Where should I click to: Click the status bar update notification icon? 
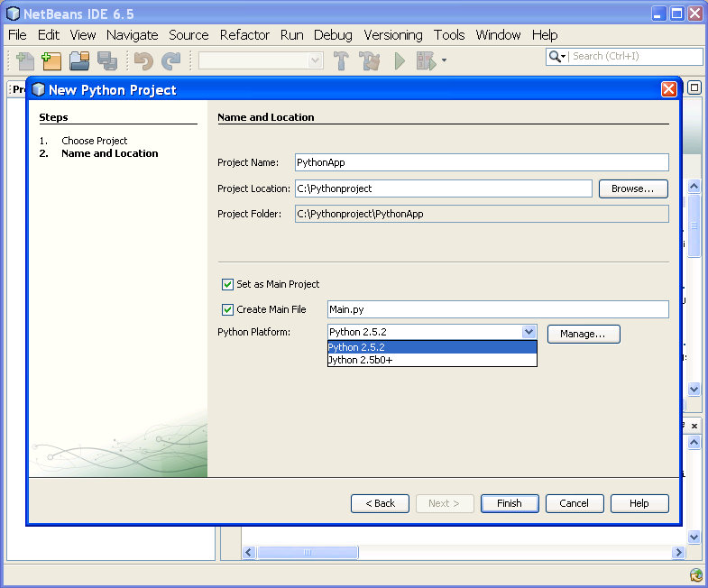click(x=696, y=575)
